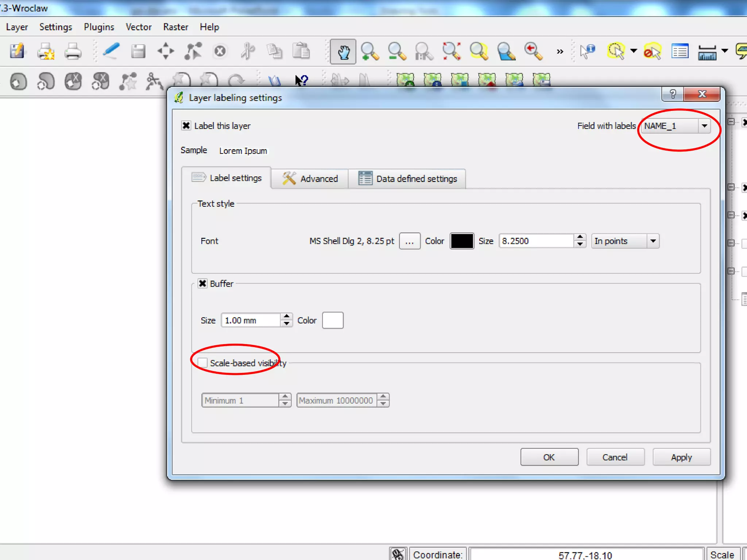Viewport: 747px width, 560px height.
Task: Click the Deselect Features icon
Action: [652, 51]
